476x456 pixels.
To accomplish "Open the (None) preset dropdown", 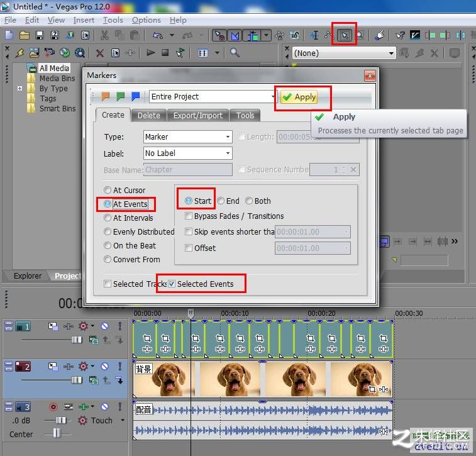I will point(344,53).
